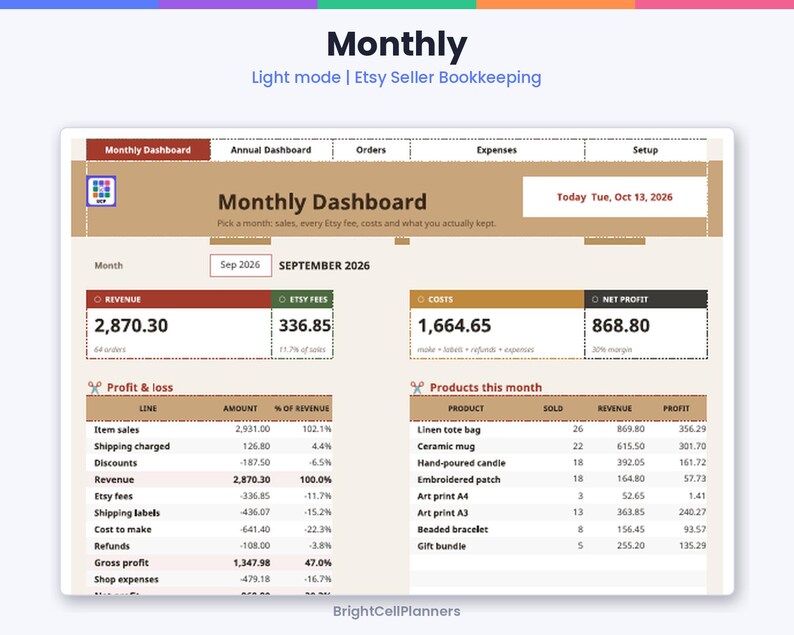The height and width of the screenshot is (635, 794).
Task: Select the % OF REVENUE column header
Action: [302, 408]
